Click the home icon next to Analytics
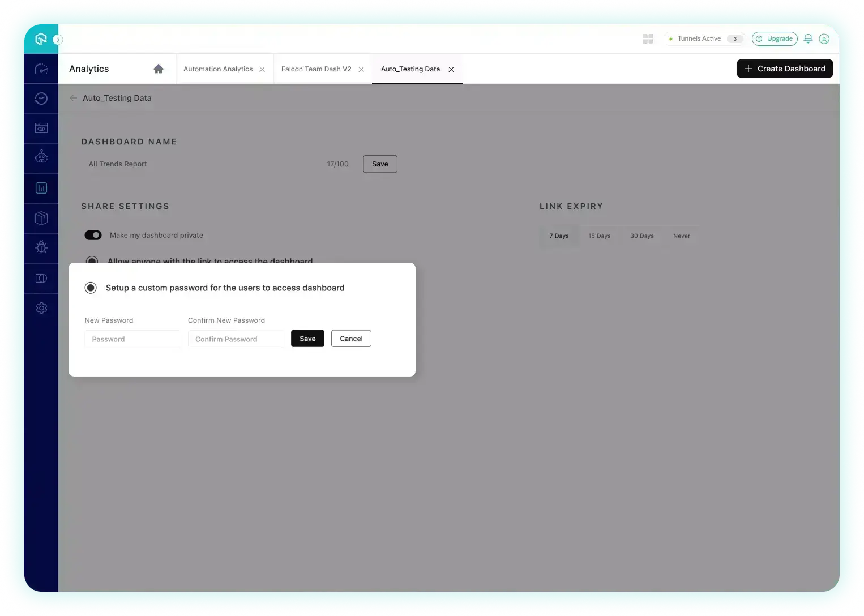Viewport: 864px width, 616px height. click(x=159, y=69)
